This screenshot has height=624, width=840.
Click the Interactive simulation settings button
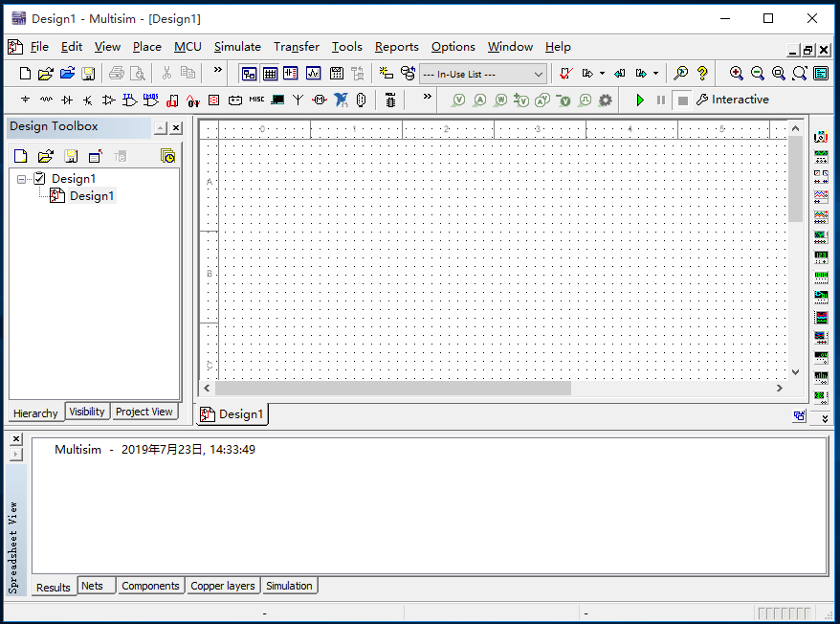732,100
